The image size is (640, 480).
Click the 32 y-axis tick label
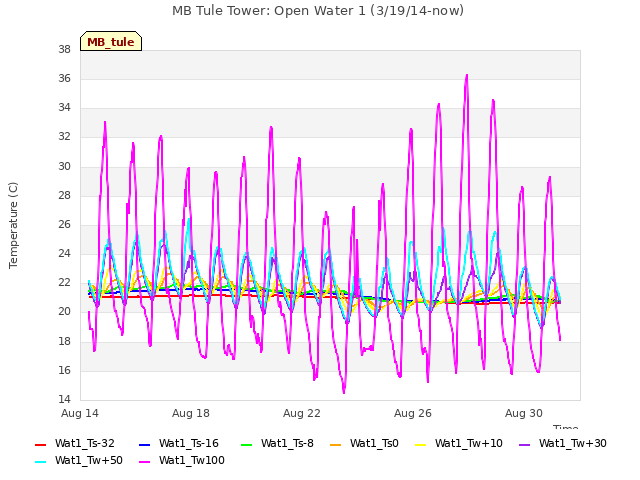point(64,137)
